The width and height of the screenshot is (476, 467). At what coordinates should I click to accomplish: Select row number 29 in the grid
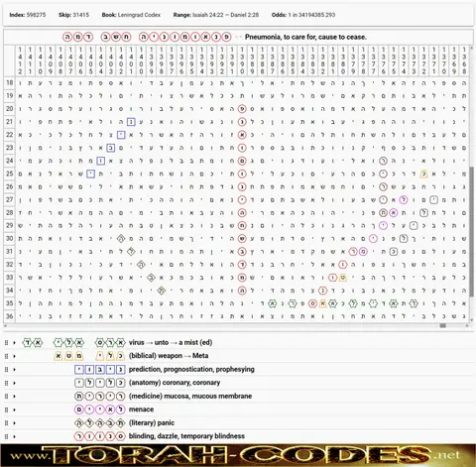(10, 225)
